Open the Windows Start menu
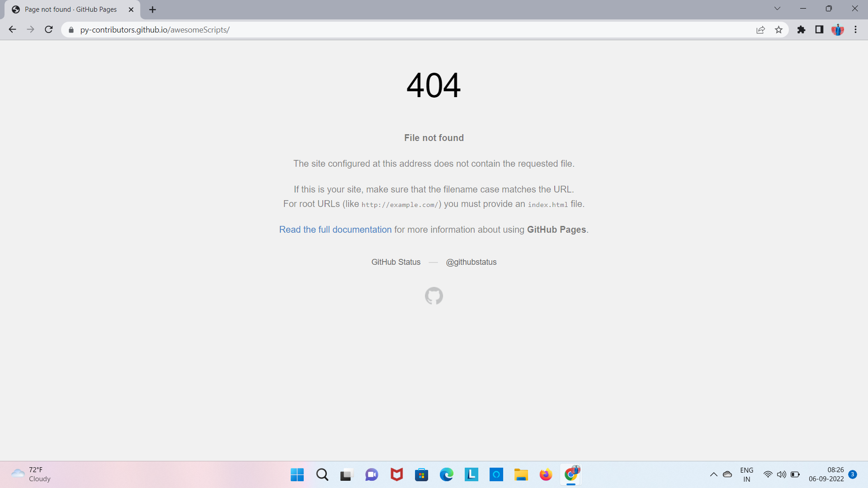 297,474
